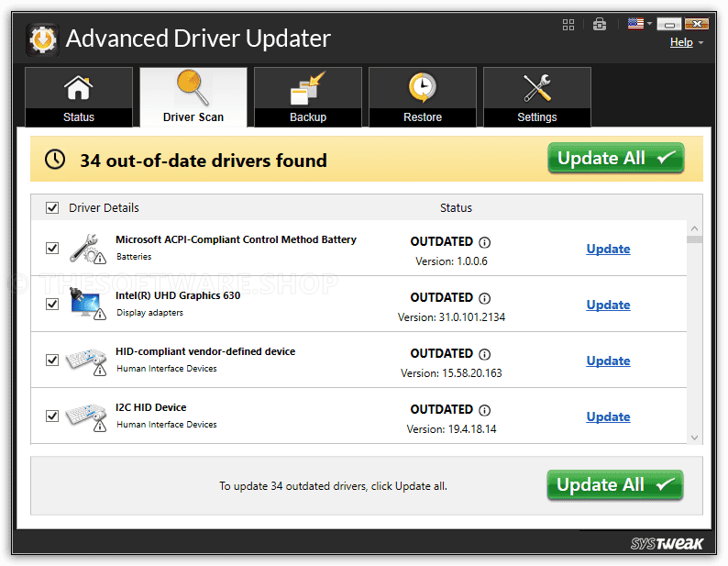Open the Backup tab
Image resolution: width=728 pixels, height=566 pixels.
[308, 97]
